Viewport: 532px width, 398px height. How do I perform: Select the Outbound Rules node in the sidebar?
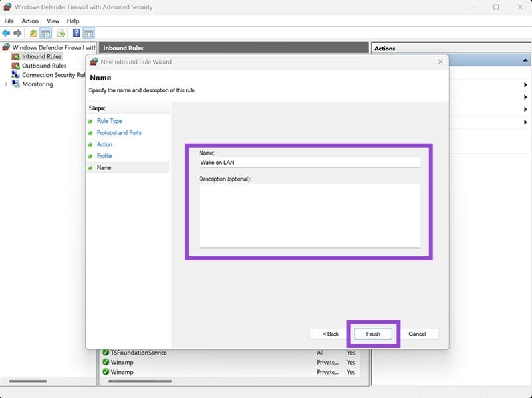pyautogui.click(x=41, y=66)
